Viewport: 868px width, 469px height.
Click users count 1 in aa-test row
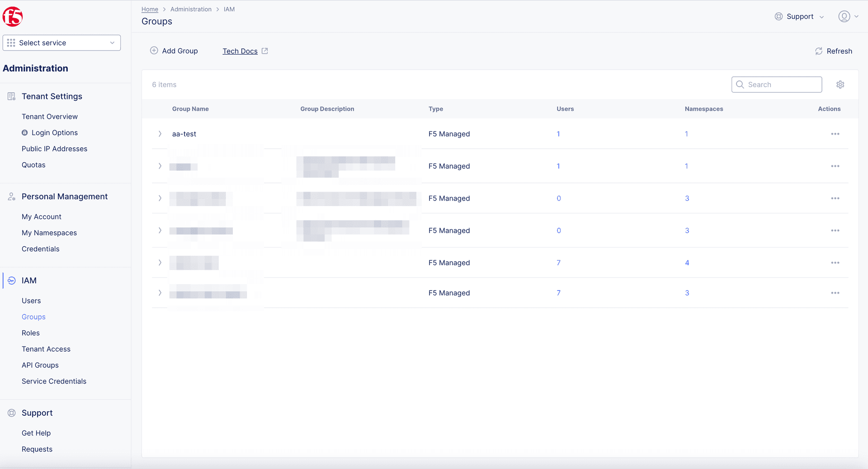[x=558, y=134]
